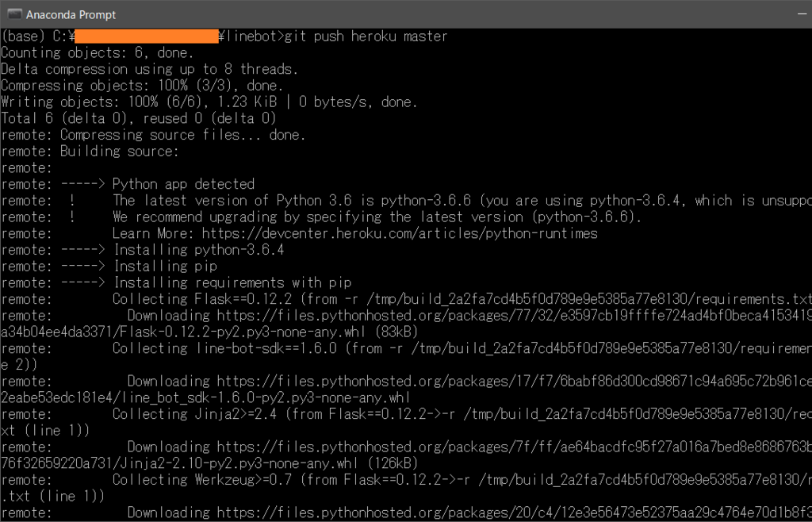Click the devcenter.heroku.com python-runtimes URL

pyautogui.click(x=400, y=234)
